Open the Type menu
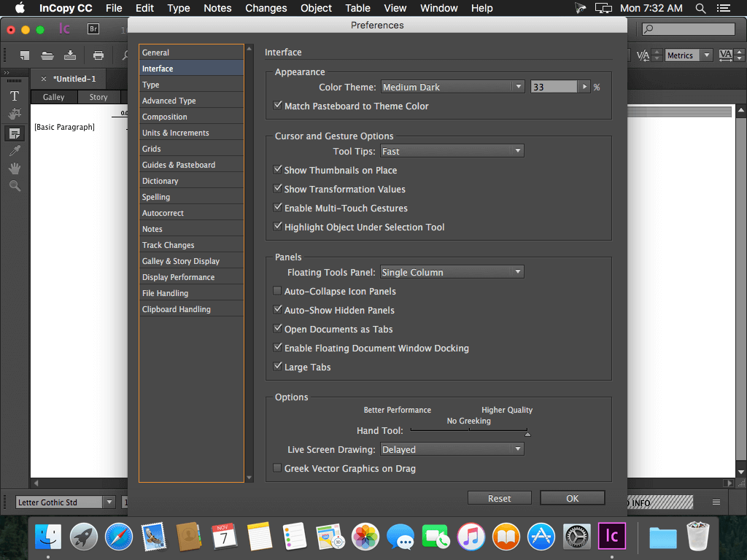This screenshot has width=747, height=560. click(x=179, y=8)
